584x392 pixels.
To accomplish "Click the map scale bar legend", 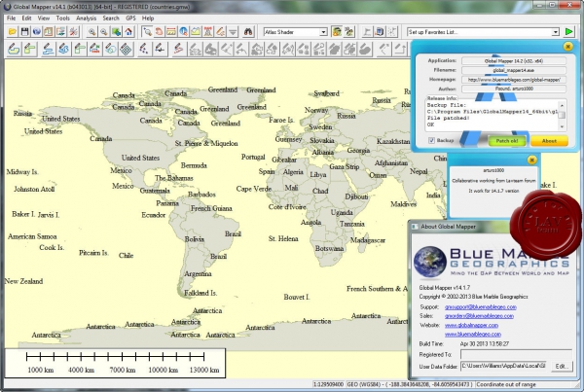I will pos(115,363).
